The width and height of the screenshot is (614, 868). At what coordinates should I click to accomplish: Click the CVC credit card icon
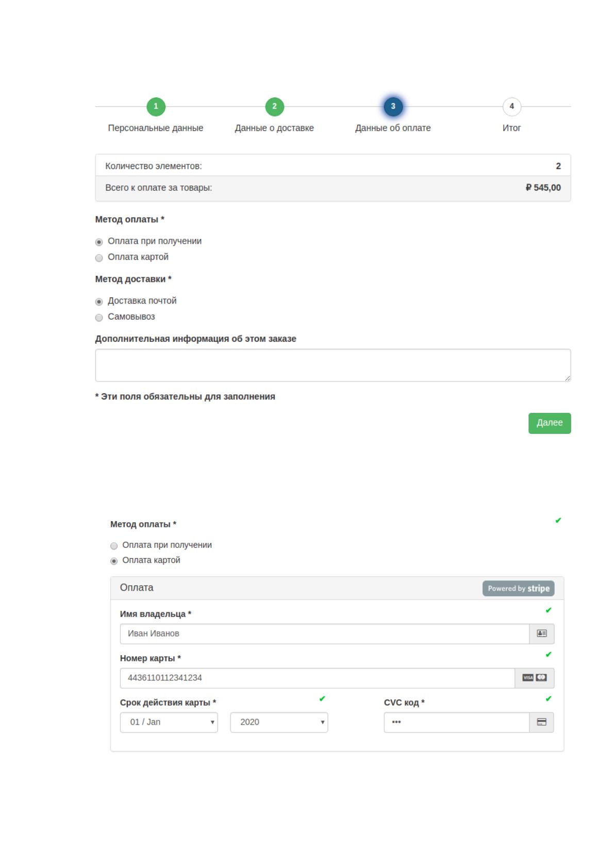tap(541, 722)
